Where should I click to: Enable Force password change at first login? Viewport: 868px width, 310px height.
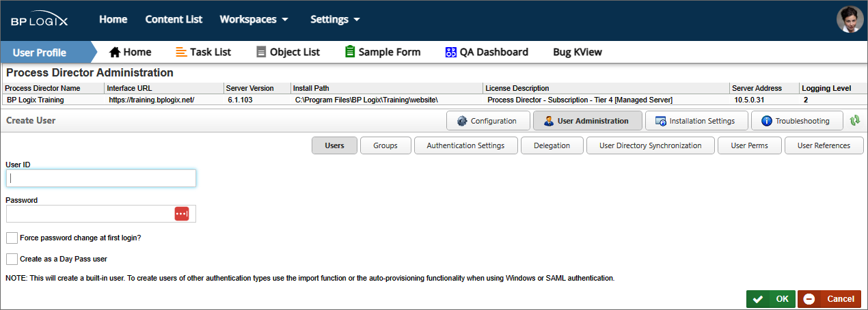click(12, 238)
